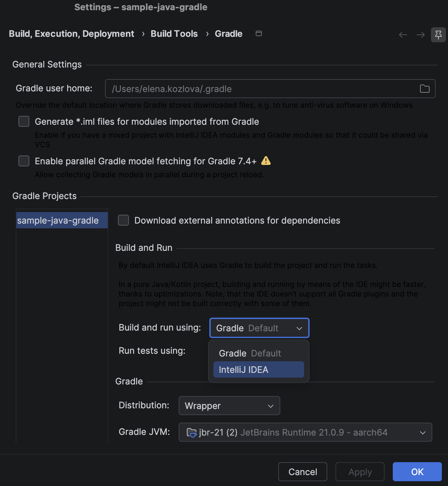Browse for Gradle user home folder

tap(424, 89)
